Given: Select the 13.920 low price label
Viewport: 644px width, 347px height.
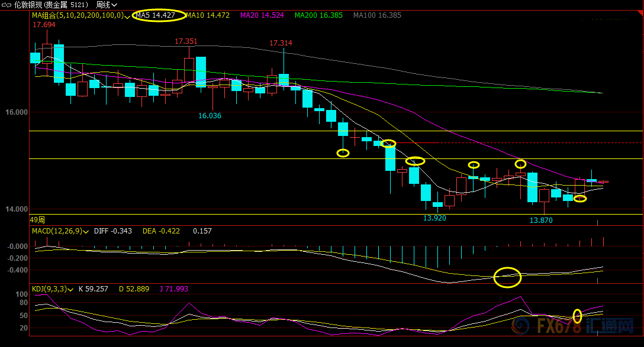Looking at the screenshot, I should coord(434,218).
